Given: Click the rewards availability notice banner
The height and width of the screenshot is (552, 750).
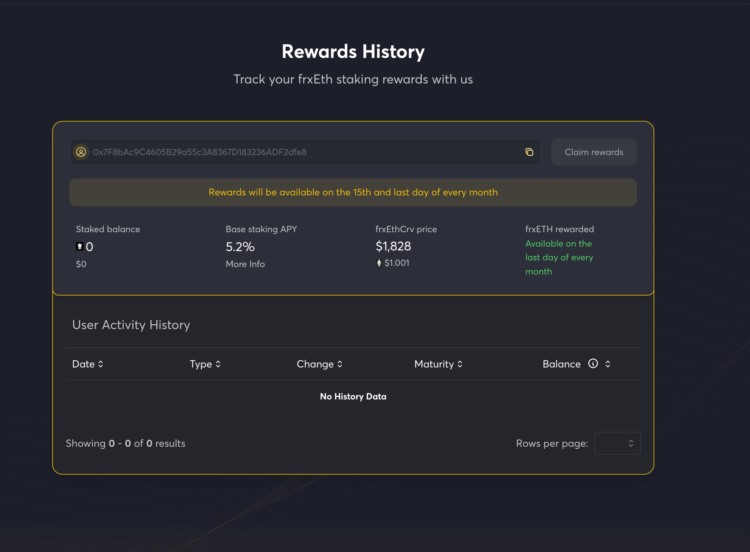Looking at the screenshot, I should tap(353, 192).
